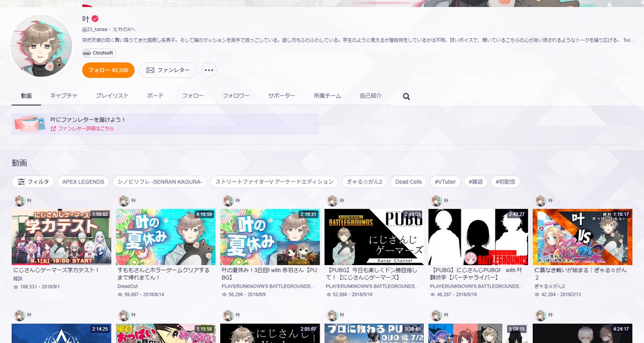Open title すももさんとホラーゲームクリアするまで帰れまてん！
Image resolution: width=644 pixels, height=343 pixels.
point(163,274)
